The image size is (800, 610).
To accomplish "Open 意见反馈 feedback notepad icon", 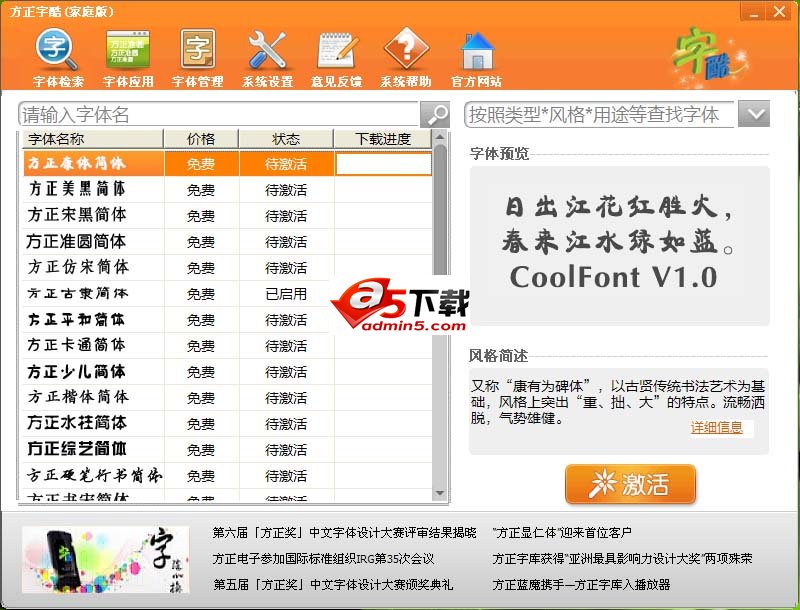I will point(336,59).
